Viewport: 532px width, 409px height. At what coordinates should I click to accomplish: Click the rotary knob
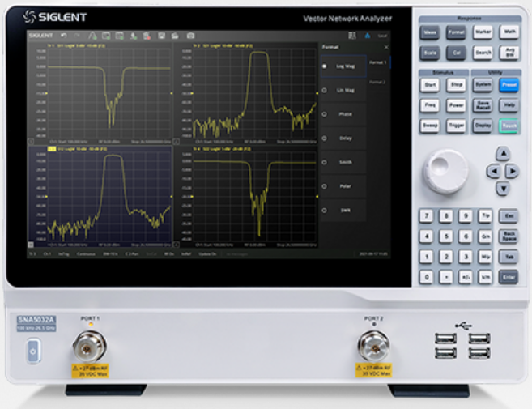tap(445, 171)
